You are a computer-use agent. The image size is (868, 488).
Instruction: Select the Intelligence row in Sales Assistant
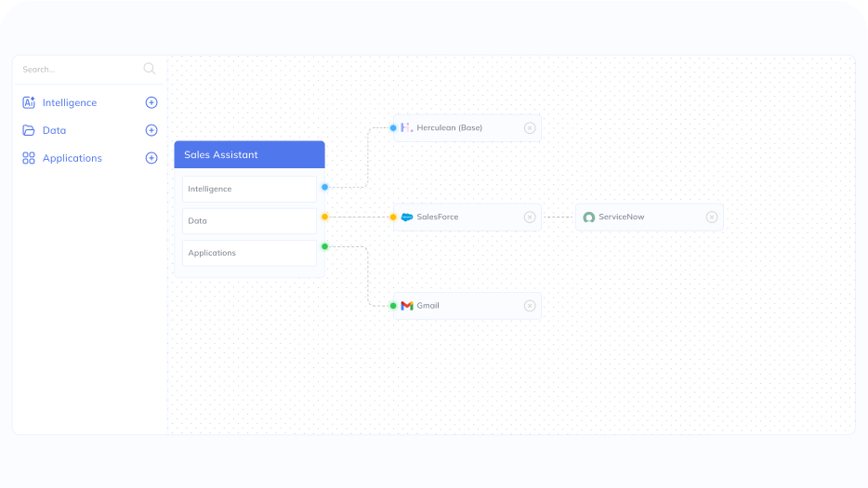coord(249,189)
